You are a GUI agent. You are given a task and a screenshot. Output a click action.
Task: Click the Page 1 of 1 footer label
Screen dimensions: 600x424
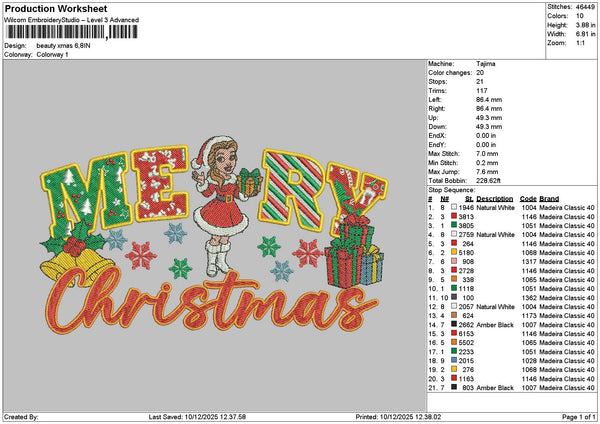click(579, 417)
